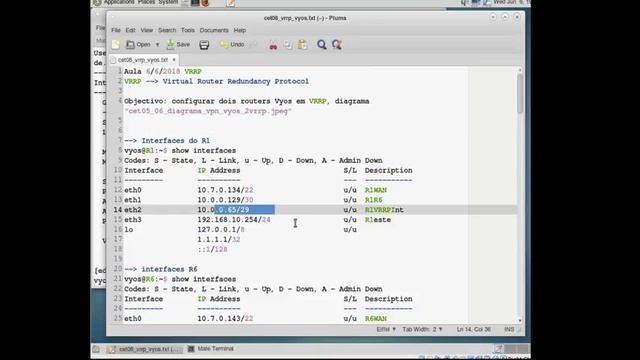This screenshot has width=640, height=360.
Task: Click '10.7.0.134/22' on the eth0 line
Action: [225, 190]
